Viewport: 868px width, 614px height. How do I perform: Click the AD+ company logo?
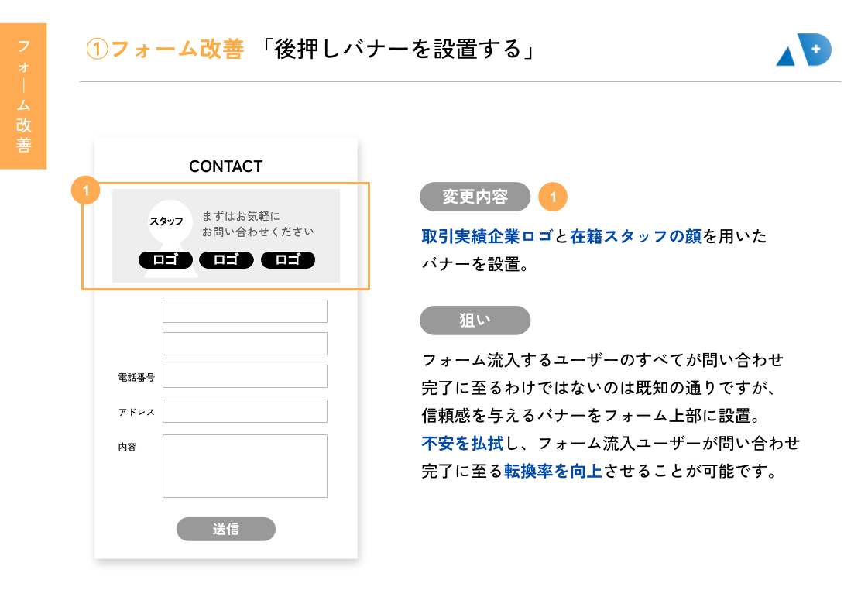point(803,50)
